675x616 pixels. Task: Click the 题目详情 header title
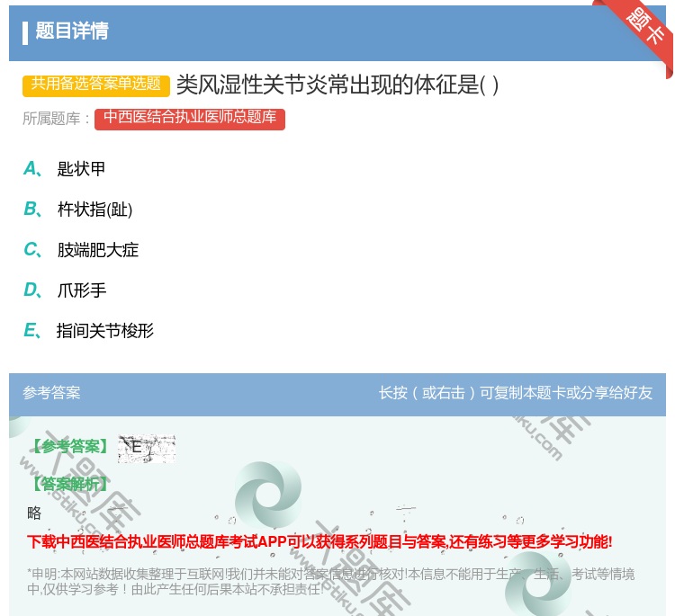coord(72,31)
